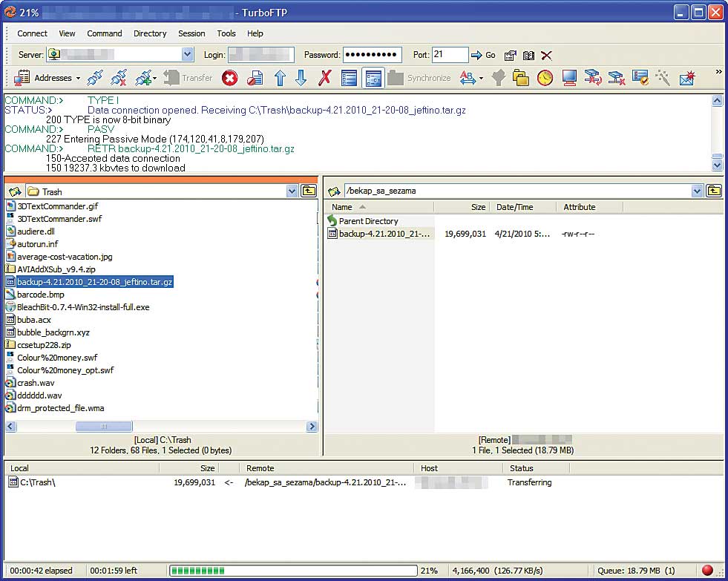Select BleachBit-0.7.4-Win32-install-full.exe file
This screenshot has width=728, height=581.
point(77,307)
